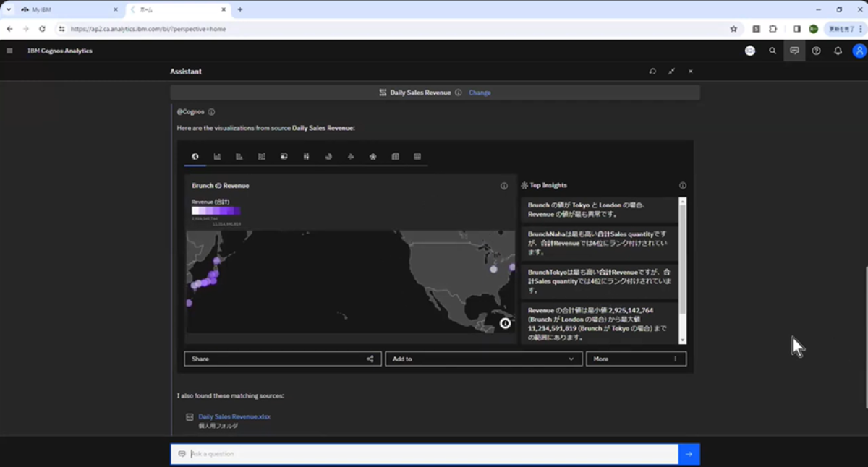Click the map compass control on the map

tap(505, 323)
